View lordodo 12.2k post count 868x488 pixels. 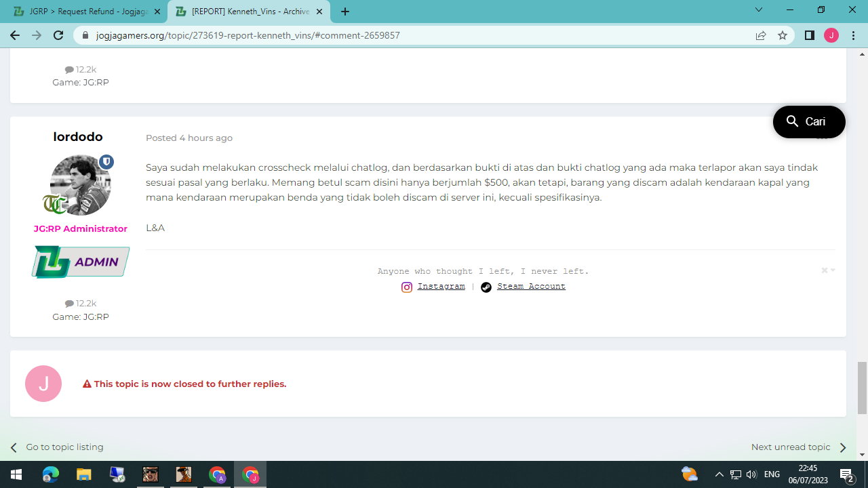81,304
